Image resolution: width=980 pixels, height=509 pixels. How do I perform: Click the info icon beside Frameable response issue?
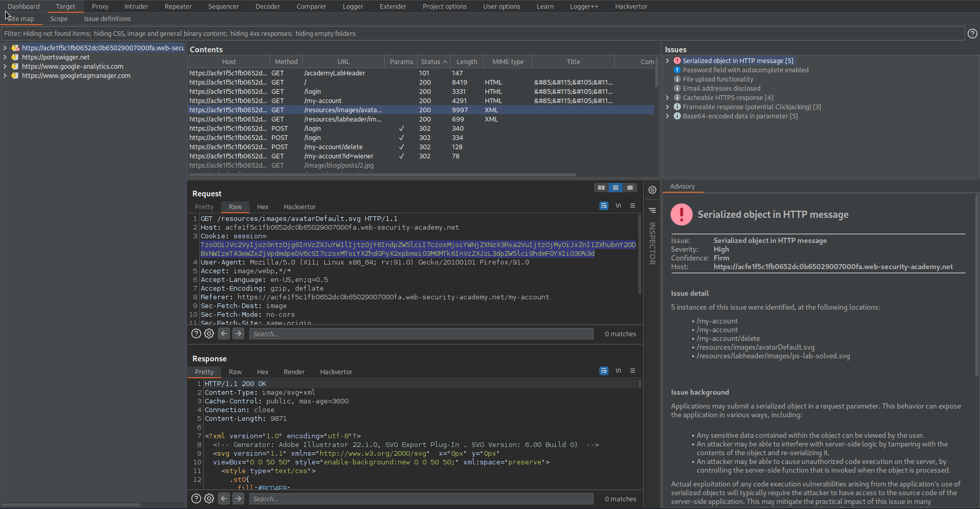677,107
